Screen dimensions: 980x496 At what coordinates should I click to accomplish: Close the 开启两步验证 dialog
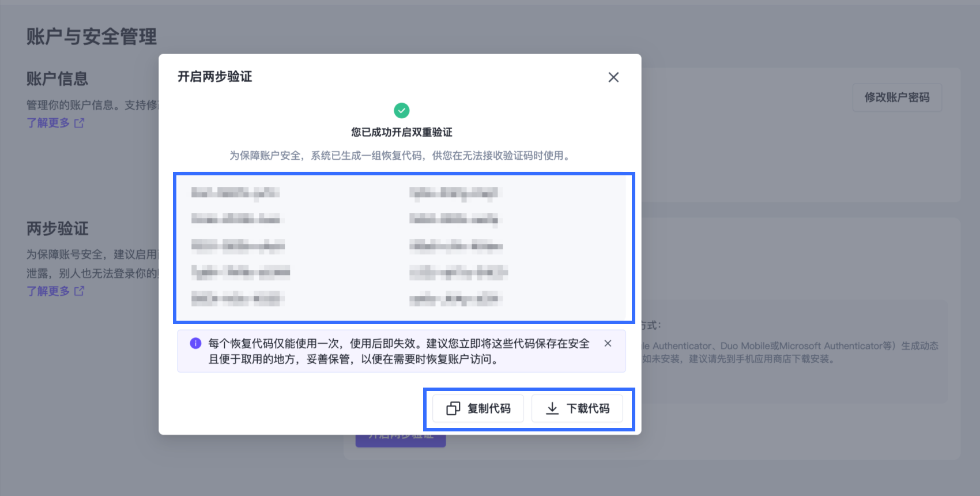pyautogui.click(x=613, y=77)
